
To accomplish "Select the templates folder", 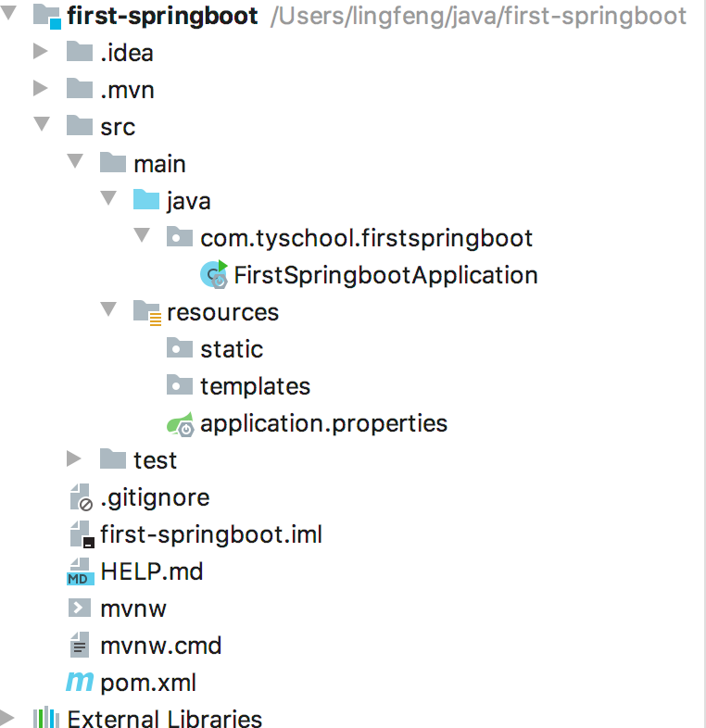I will pyautogui.click(x=255, y=386).
